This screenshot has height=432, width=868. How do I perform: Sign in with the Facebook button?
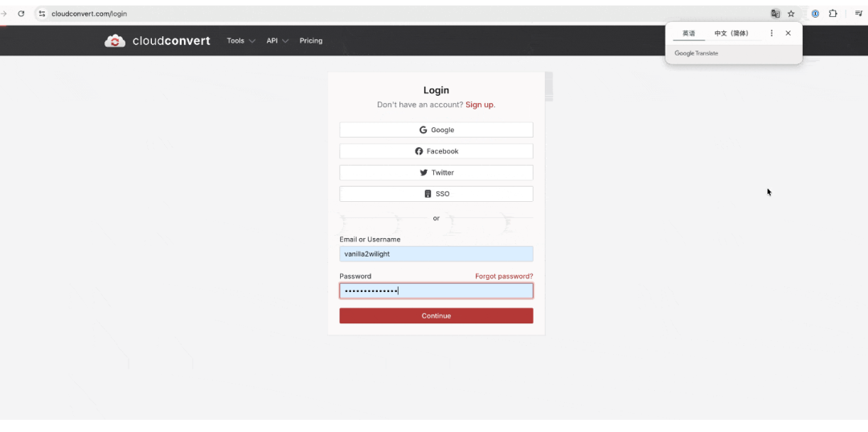click(x=436, y=151)
